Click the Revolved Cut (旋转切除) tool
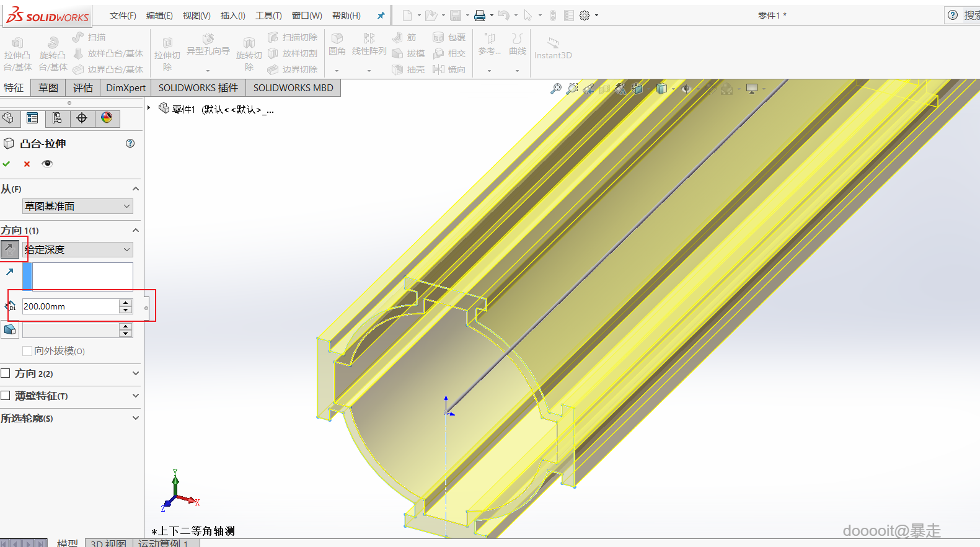 pos(249,53)
